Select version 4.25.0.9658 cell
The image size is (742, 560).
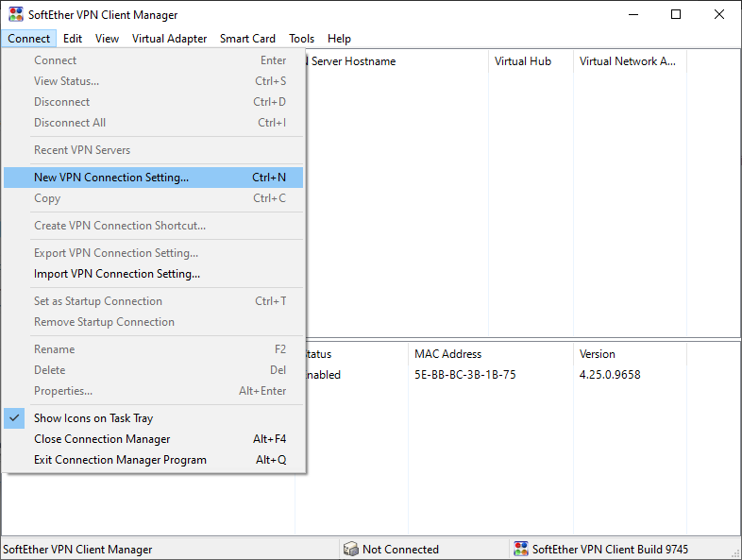coord(610,375)
